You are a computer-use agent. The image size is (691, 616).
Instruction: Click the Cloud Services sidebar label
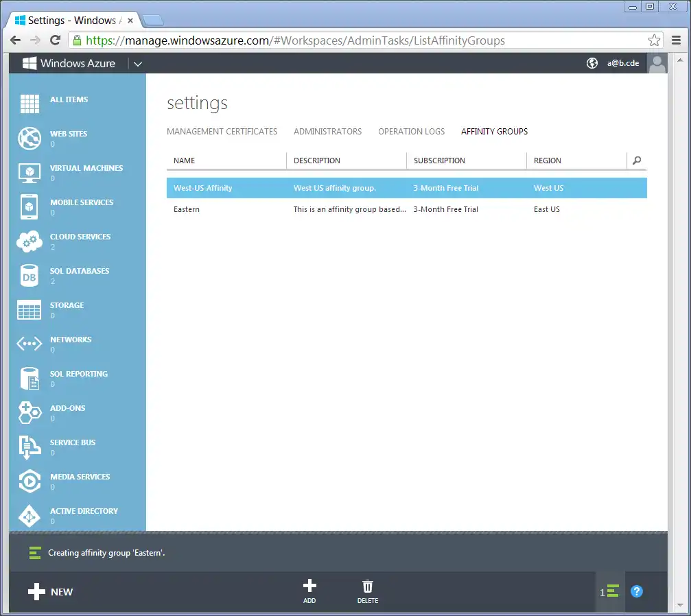click(x=80, y=237)
